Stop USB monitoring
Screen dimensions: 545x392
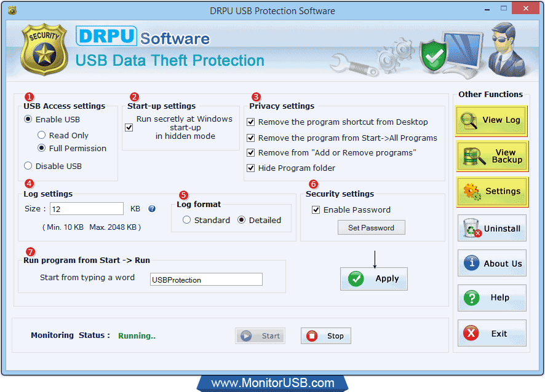tap(325, 335)
